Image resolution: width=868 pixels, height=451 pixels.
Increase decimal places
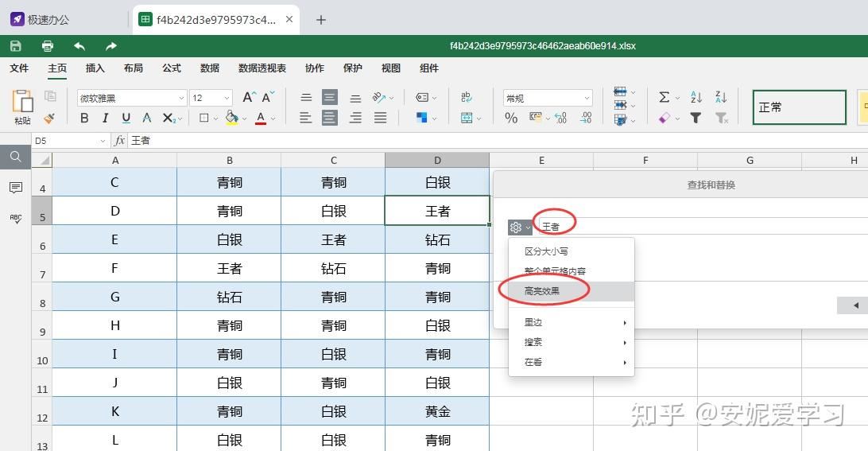click(560, 118)
